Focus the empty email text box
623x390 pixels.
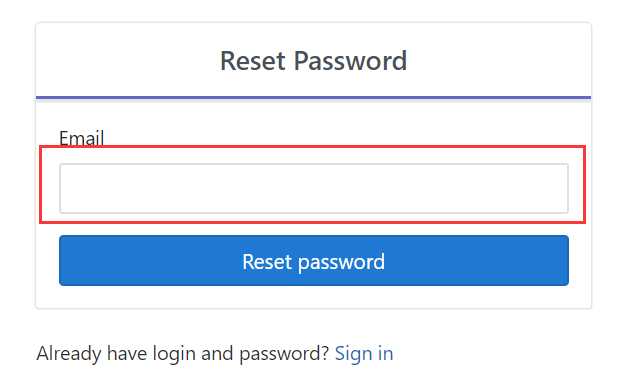[x=314, y=188]
